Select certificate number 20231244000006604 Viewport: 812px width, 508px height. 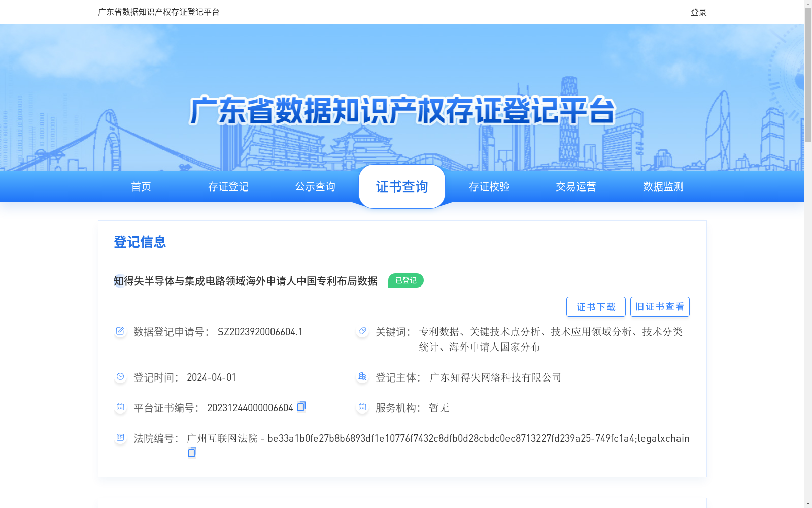click(250, 408)
